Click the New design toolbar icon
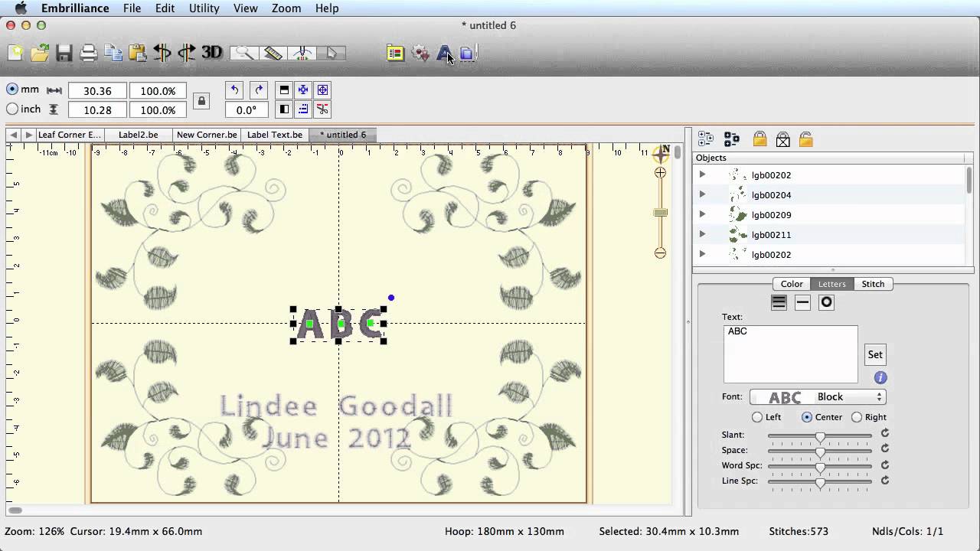Viewport: 980px width, 551px height. [15, 53]
